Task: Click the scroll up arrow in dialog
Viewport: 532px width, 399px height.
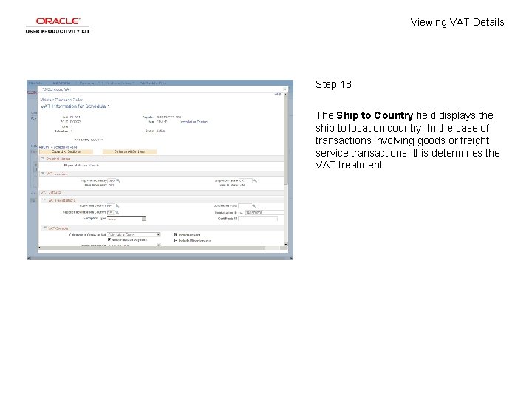Action: tap(286, 95)
